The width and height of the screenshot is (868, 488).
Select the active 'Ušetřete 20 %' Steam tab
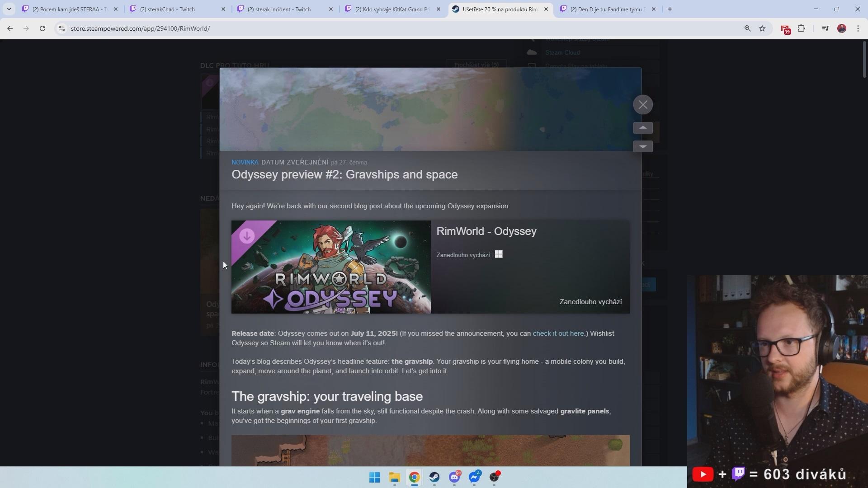500,9
